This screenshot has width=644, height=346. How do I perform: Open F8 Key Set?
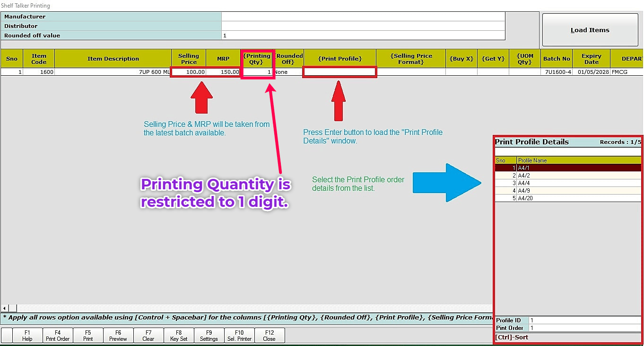(179, 336)
